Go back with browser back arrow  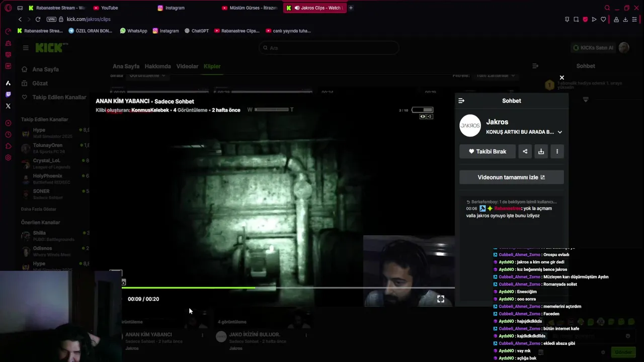pyautogui.click(x=20, y=19)
